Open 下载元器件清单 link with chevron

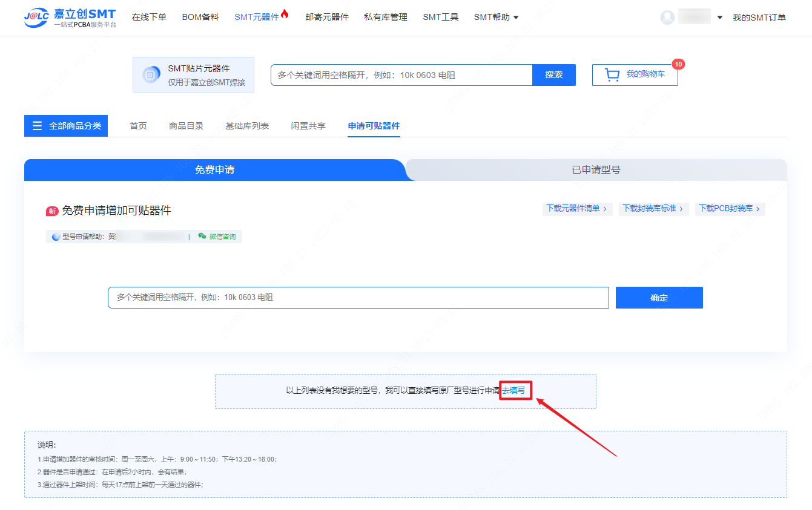pyautogui.click(x=576, y=209)
